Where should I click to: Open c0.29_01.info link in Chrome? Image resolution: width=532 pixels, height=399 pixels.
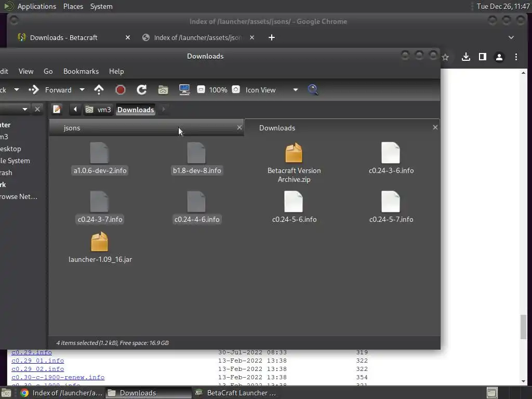[37, 361]
